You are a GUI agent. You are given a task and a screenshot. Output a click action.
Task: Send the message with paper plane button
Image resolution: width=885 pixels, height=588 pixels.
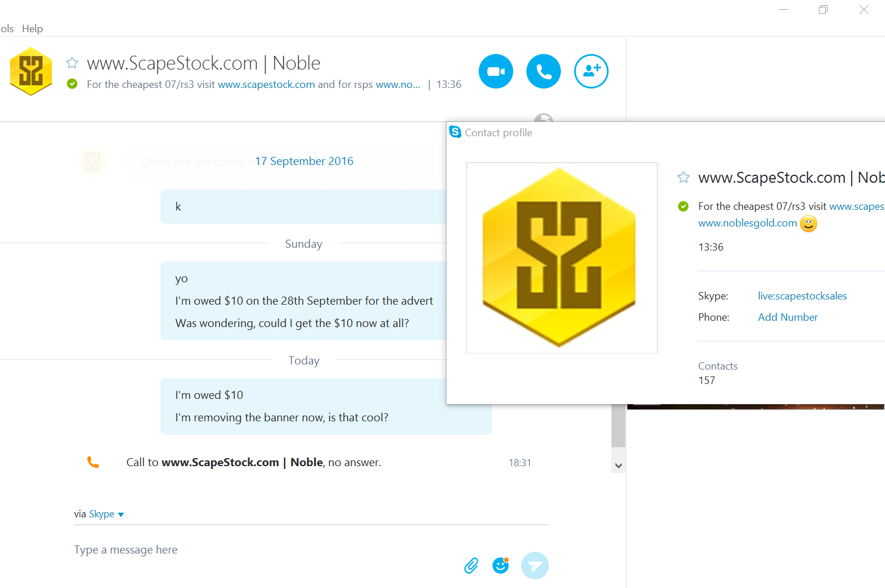535,566
